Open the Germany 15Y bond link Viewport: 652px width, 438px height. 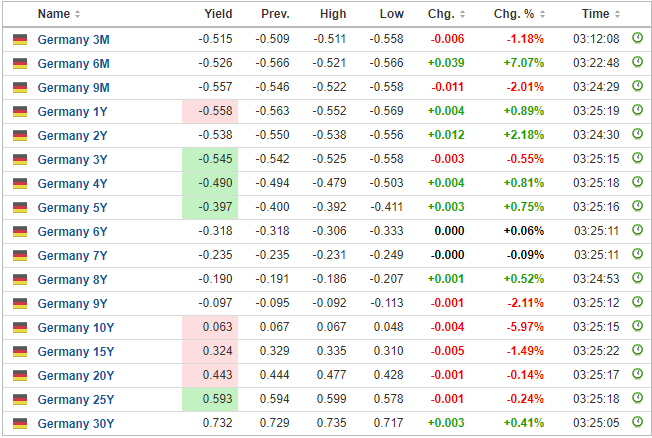(x=75, y=351)
